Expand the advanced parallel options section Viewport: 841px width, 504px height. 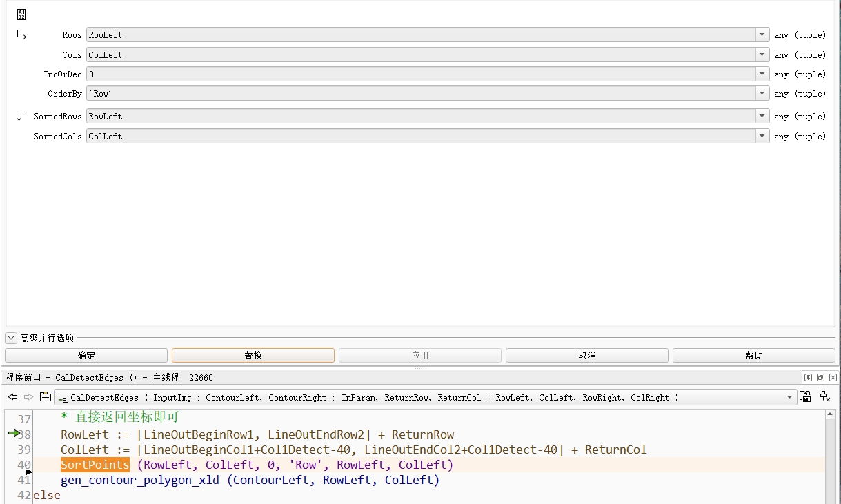pos(11,338)
